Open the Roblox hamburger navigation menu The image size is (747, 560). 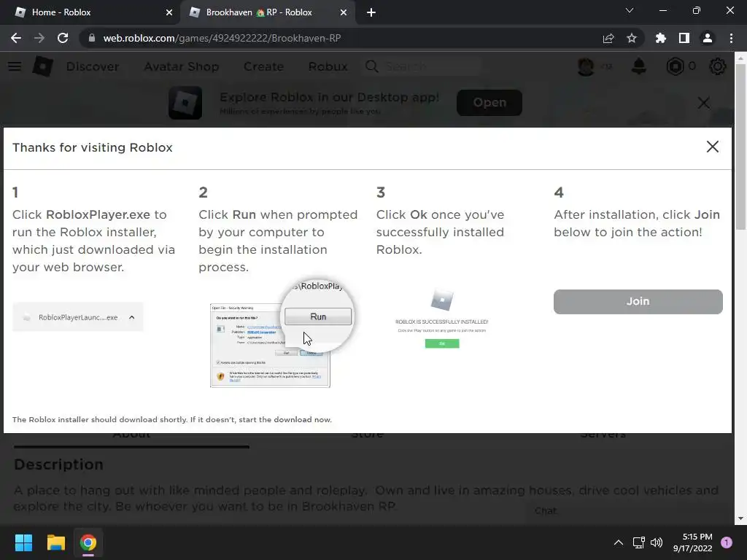[x=15, y=66]
